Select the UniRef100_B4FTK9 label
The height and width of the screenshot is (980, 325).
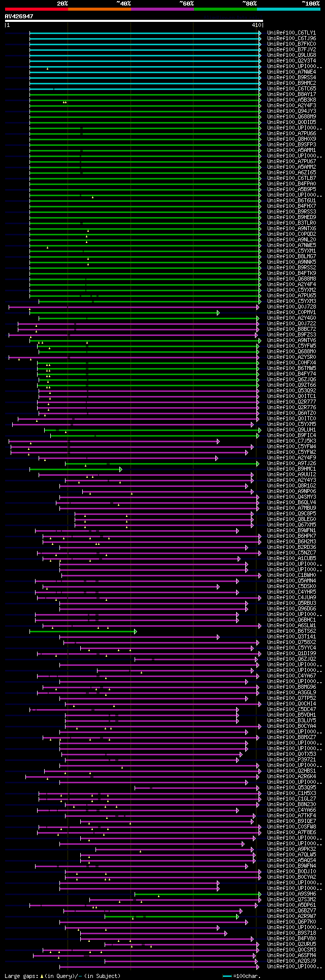291,273
